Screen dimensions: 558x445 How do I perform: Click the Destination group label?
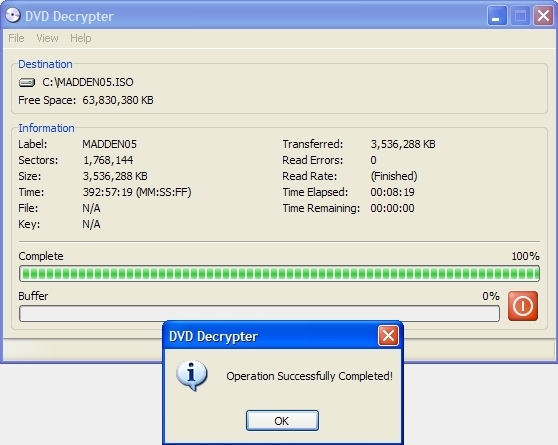[45, 64]
